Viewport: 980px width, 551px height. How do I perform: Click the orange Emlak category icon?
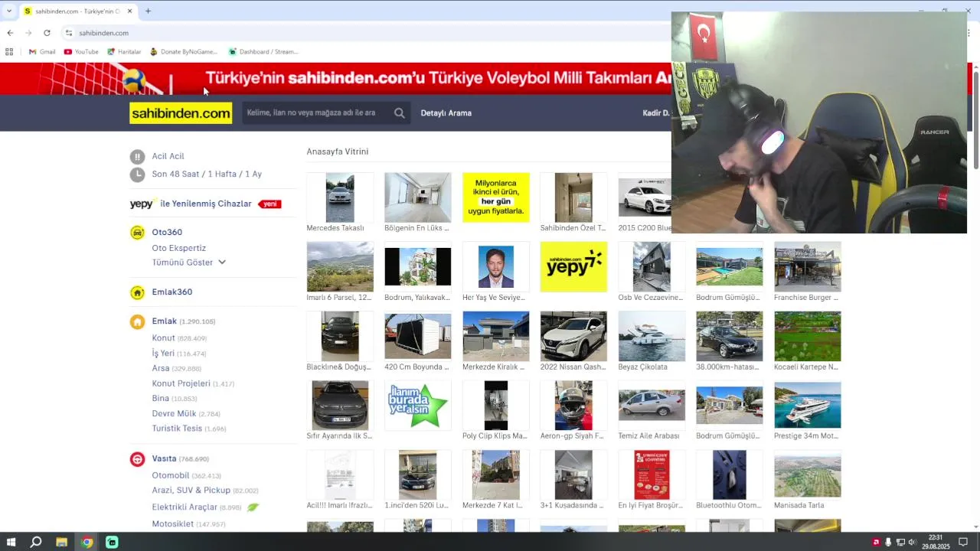137,322
